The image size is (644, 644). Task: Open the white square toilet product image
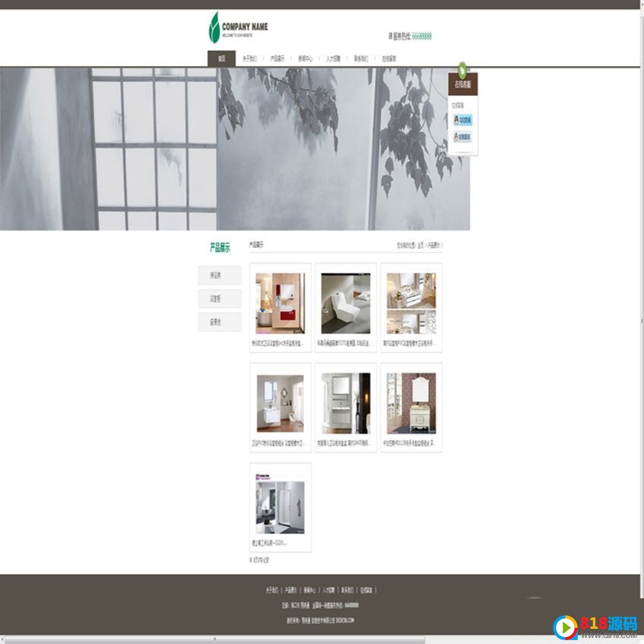pos(345,303)
